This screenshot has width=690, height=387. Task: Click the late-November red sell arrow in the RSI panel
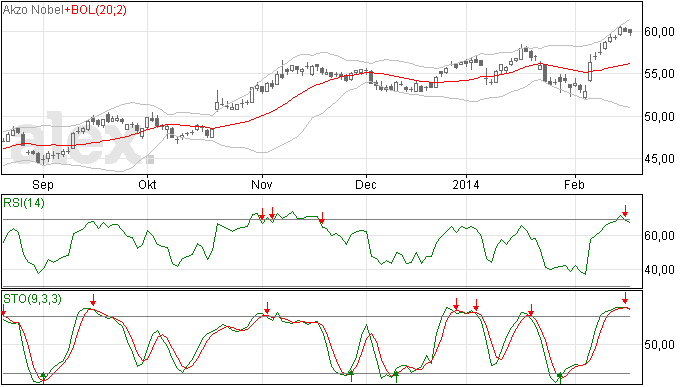pos(322,217)
